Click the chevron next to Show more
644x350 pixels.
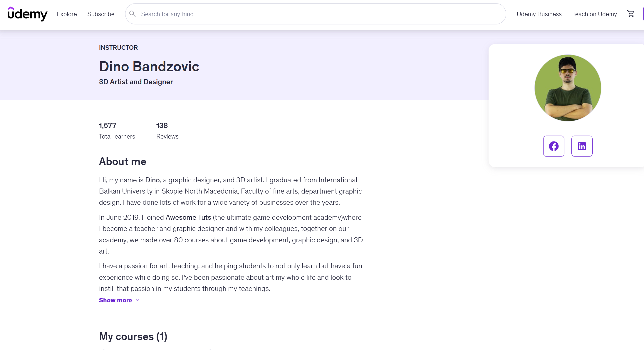[137, 300]
